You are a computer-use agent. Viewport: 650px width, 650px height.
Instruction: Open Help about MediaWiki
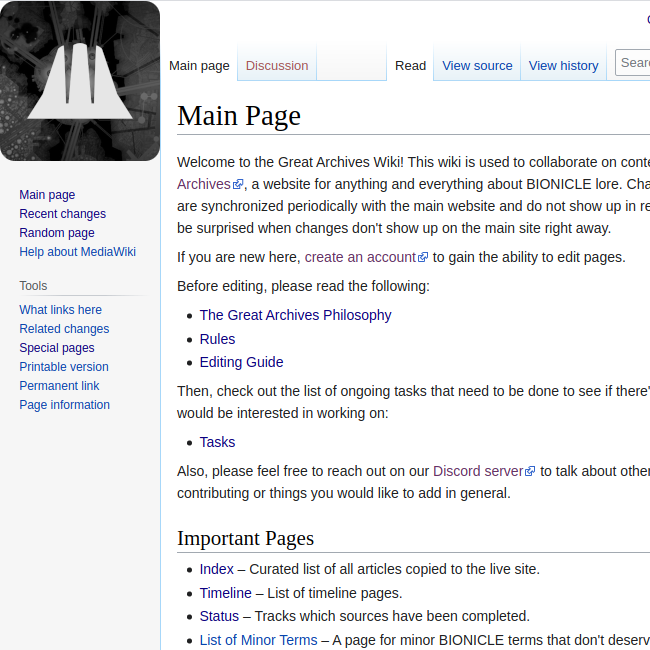click(78, 252)
